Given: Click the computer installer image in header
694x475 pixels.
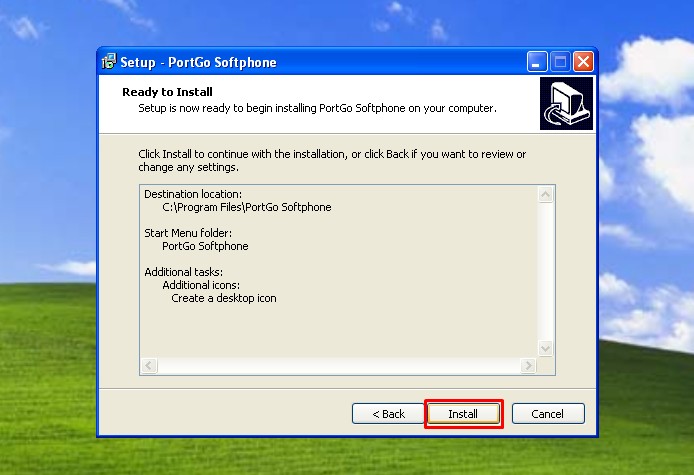Looking at the screenshot, I should [x=566, y=103].
